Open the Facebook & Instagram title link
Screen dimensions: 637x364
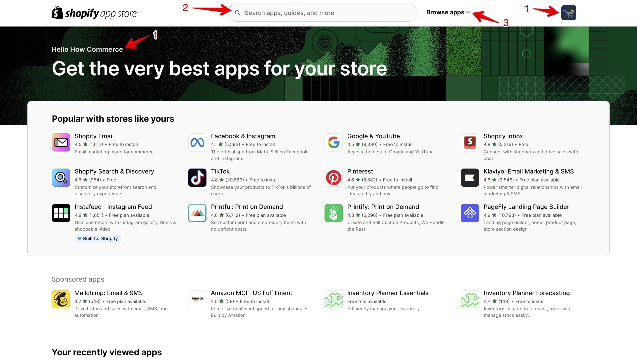[243, 136]
